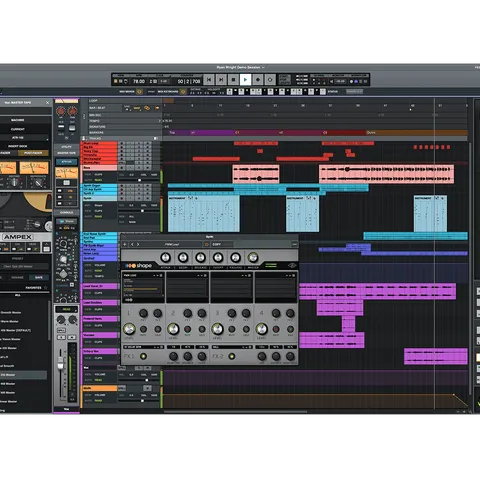
Task: Adjust the Shape ATTACK knob
Action: (x=166, y=257)
